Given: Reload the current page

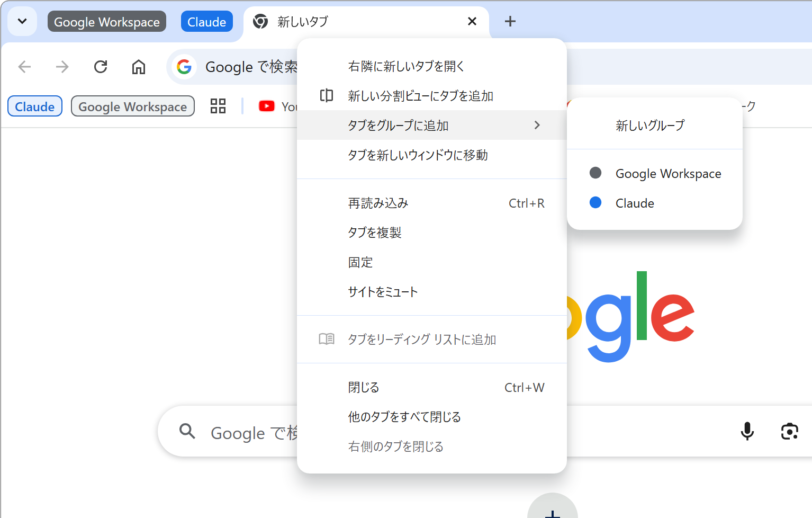Looking at the screenshot, I should tap(101, 67).
